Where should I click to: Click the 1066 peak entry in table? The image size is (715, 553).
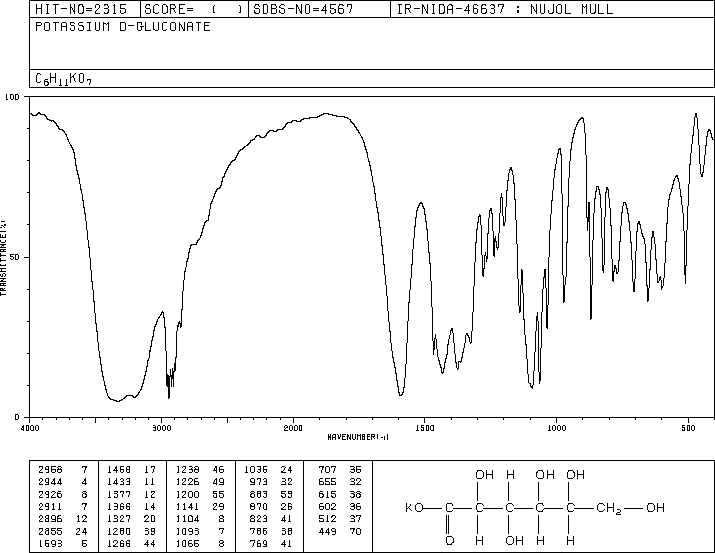201,543
